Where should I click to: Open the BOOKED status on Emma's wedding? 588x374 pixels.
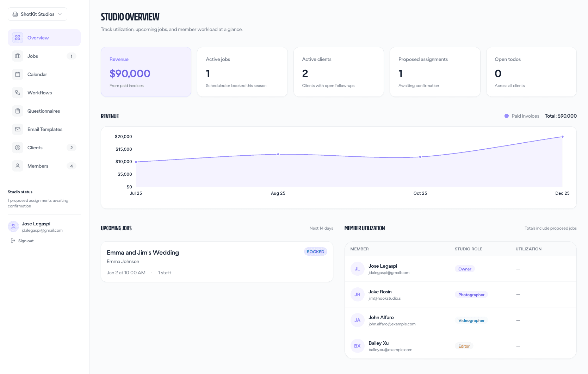tap(315, 251)
